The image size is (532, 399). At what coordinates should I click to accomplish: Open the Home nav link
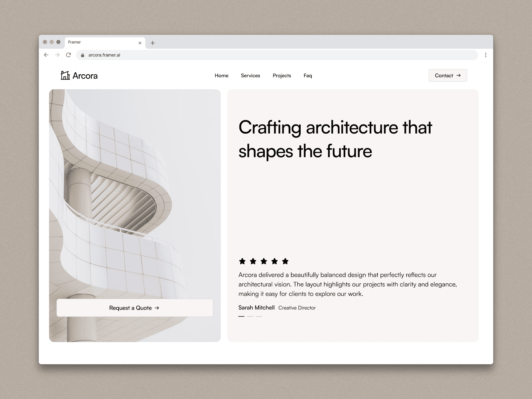(221, 76)
